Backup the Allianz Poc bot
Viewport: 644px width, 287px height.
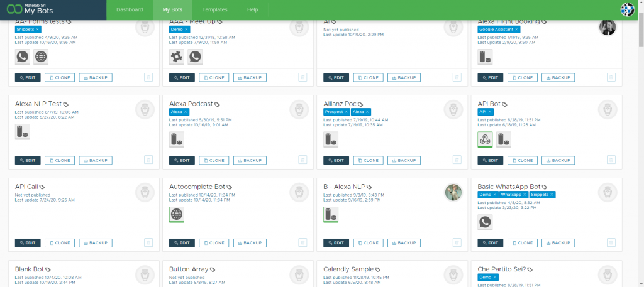point(404,160)
